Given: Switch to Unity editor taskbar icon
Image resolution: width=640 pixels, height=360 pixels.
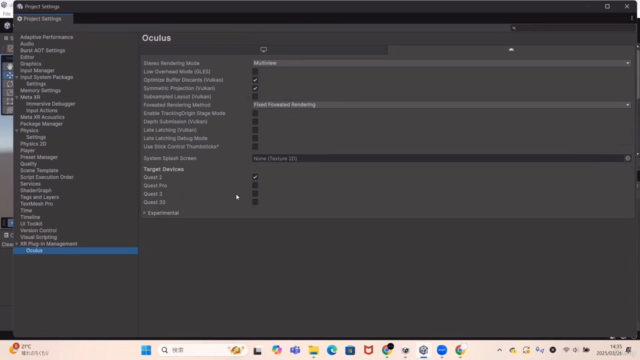Looking at the screenshot, I should click(423, 350).
